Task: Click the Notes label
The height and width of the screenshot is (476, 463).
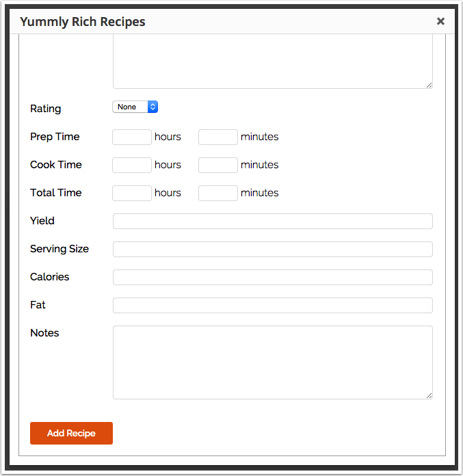Action: pos(44,333)
